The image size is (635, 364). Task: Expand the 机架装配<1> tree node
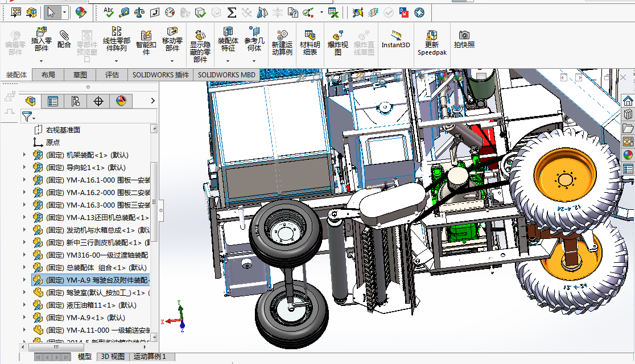tap(24, 155)
